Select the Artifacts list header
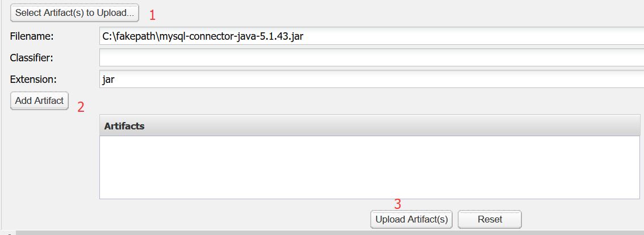The height and width of the screenshot is (235, 644). pyautogui.click(x=369, y=126)
